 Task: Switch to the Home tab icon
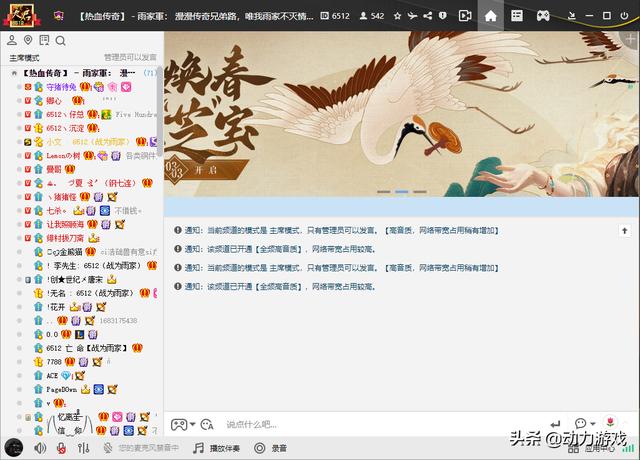[491, 16]
